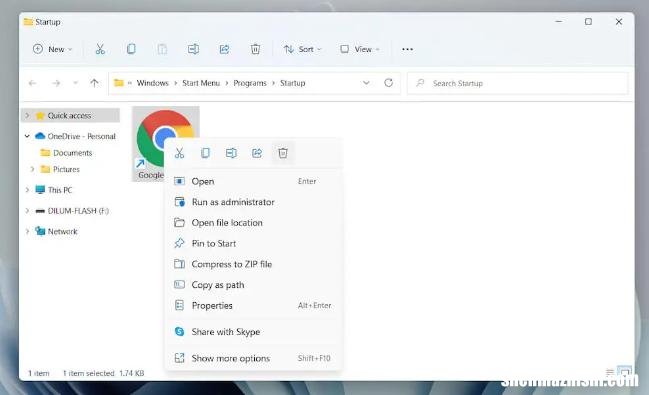Viewport: 649px width, 395px height.
Task: Go forward with the right arrow
Action: [x=56, y=83]
